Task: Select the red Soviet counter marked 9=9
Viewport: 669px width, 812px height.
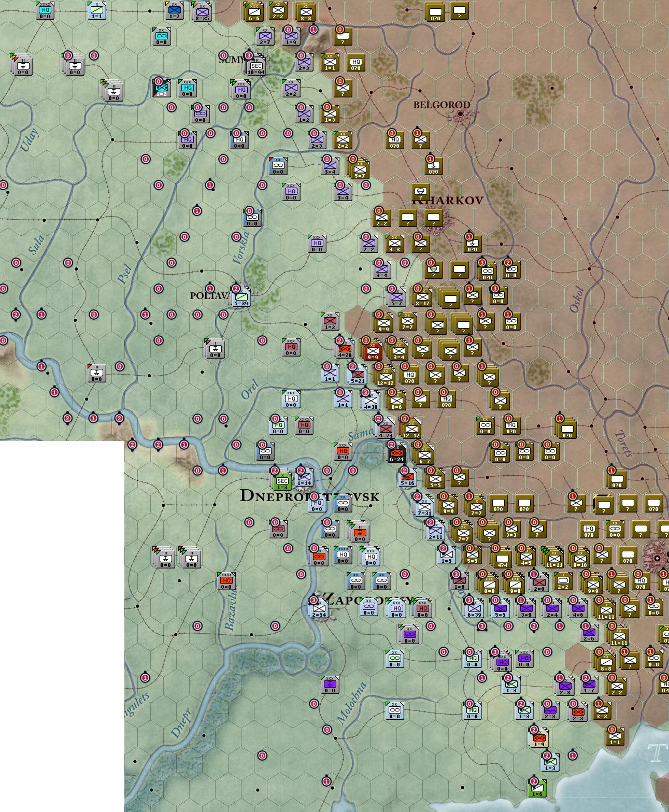Action: [x=373, y=351]
